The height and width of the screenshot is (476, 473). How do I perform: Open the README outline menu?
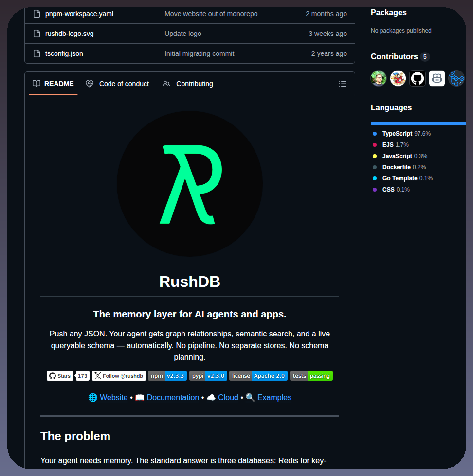[x=343, y=84]
